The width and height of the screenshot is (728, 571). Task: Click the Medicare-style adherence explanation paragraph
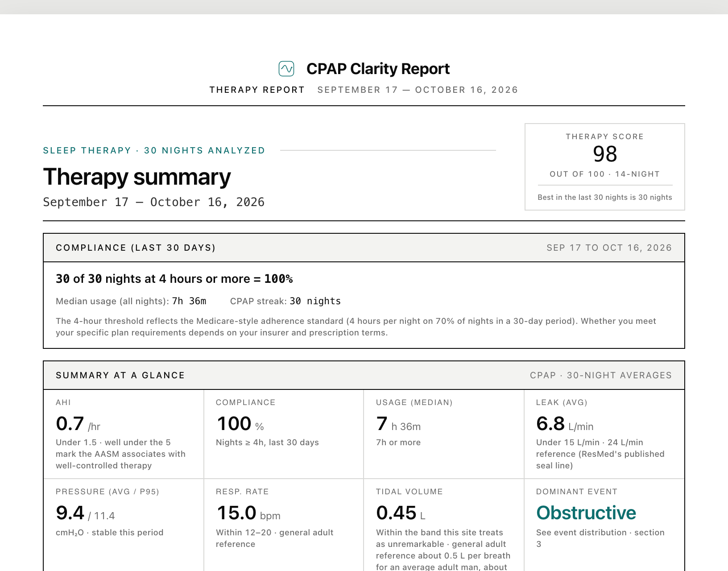[356, 327]
